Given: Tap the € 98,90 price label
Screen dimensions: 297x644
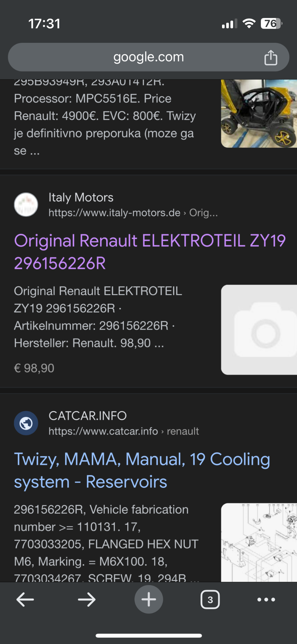Looking at the screenshot, I should point(34,368).
